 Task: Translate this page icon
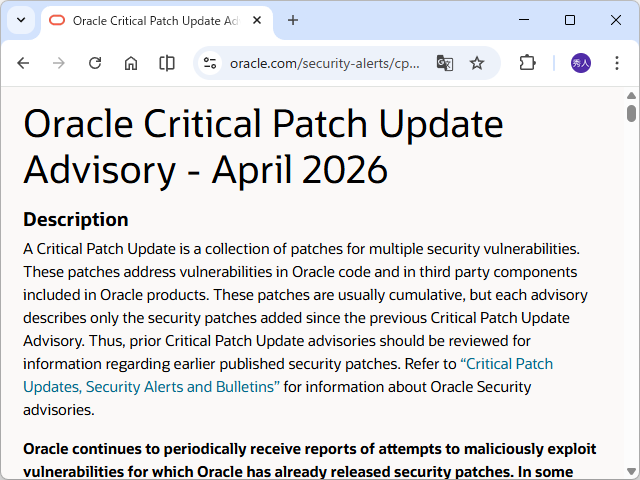pos(444,63)
